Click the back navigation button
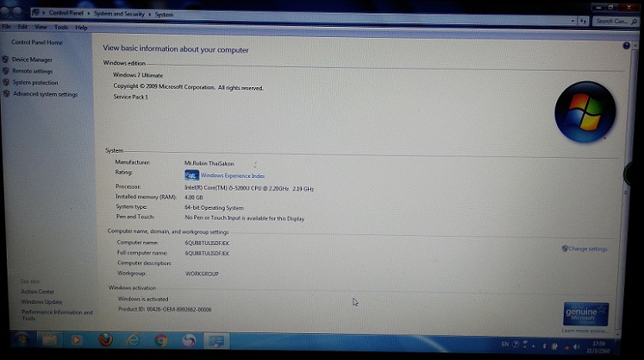Image resolution: width=644 pixels, height=360 pixels. 5,12
